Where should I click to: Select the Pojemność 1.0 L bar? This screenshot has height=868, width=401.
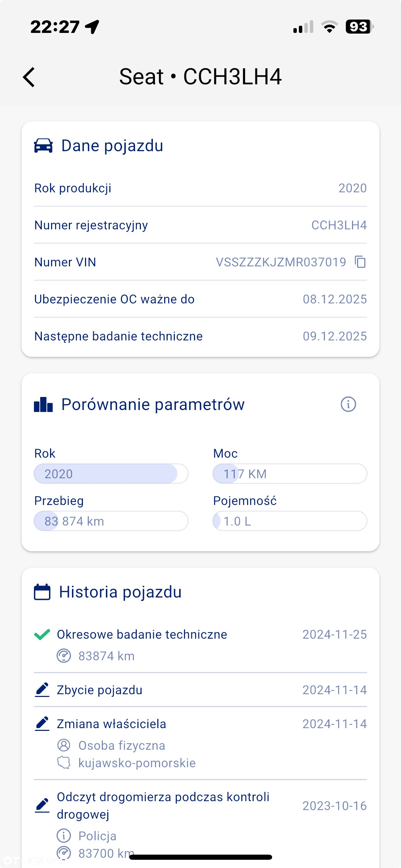click(x=290, y=521)
